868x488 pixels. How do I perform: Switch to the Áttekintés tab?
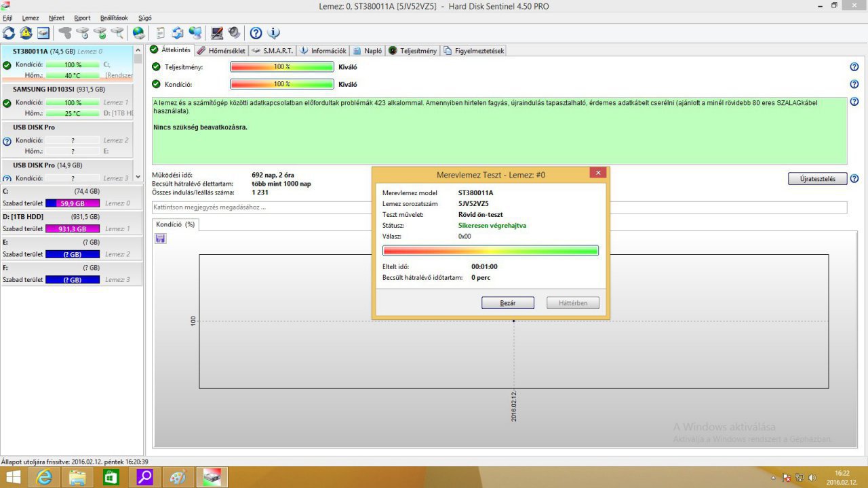click(171, 50)
